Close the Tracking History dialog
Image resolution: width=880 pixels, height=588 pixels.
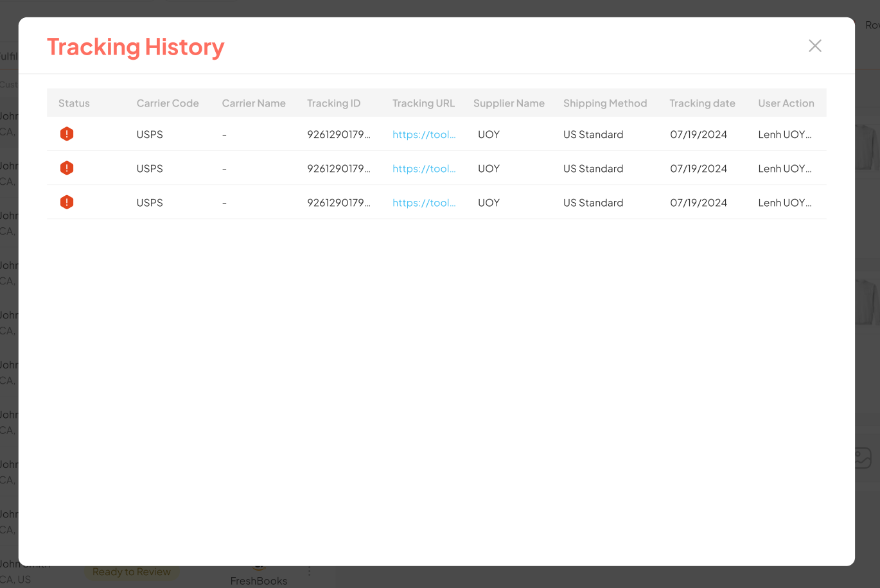(x=814, y=46)
